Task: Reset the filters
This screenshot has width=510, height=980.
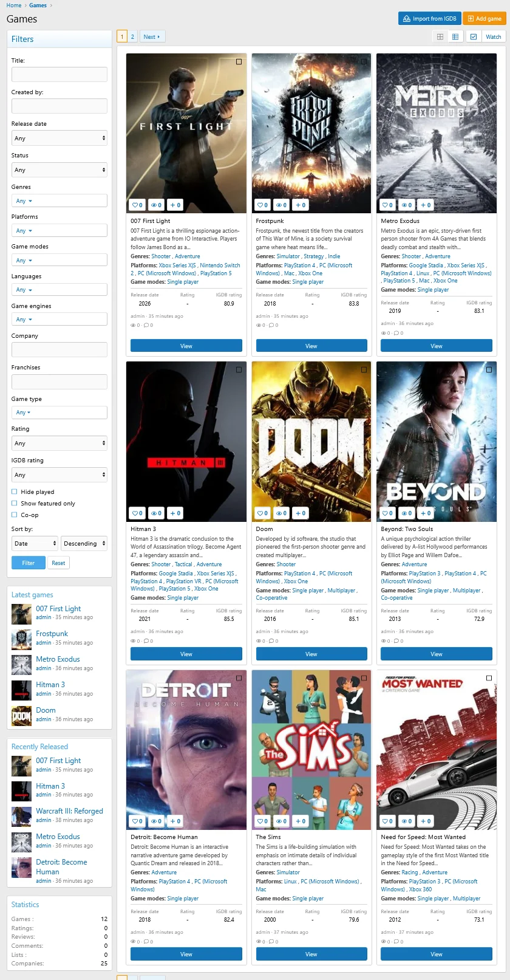Action: pos(58,563)
